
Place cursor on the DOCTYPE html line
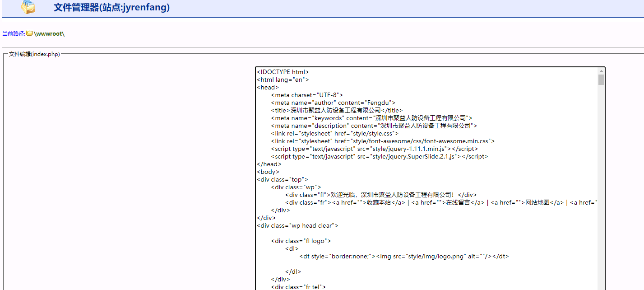283,72
